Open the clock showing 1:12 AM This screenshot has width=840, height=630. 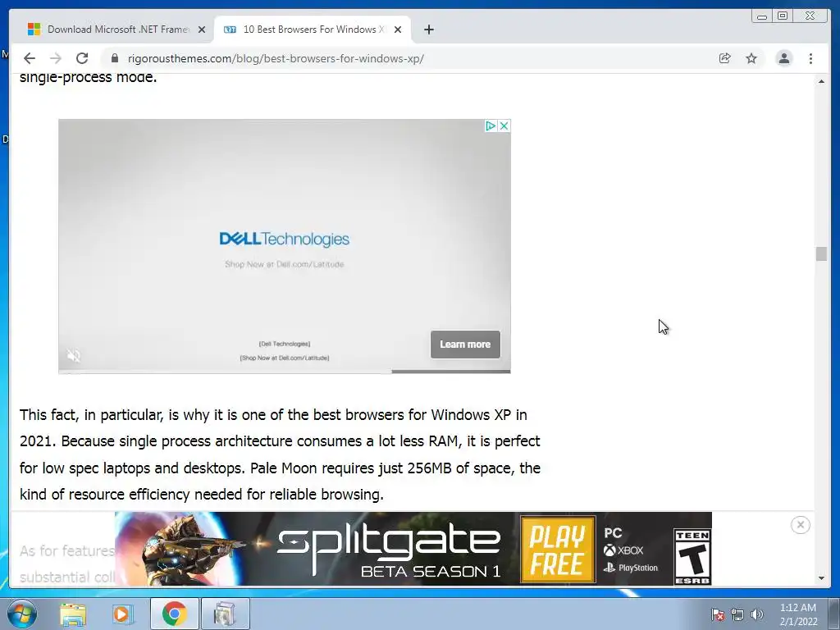pos(798,614)
